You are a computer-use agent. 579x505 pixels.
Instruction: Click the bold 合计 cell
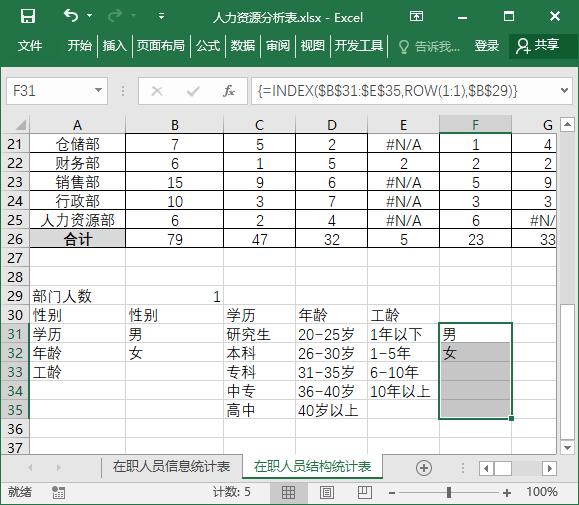[78, 239]
